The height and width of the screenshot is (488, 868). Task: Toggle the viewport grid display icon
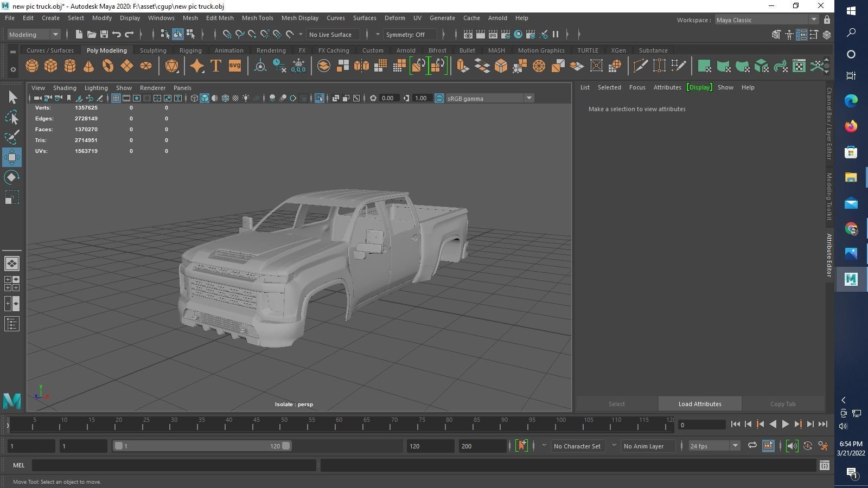click(116, 98)
